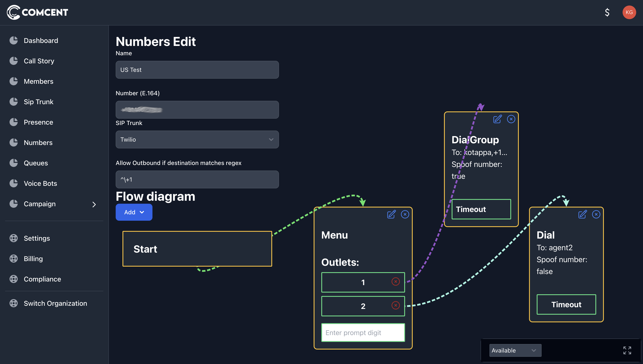Delete the Menu node
The width and height of the screenshot is (643, 364).
[405, 214]
